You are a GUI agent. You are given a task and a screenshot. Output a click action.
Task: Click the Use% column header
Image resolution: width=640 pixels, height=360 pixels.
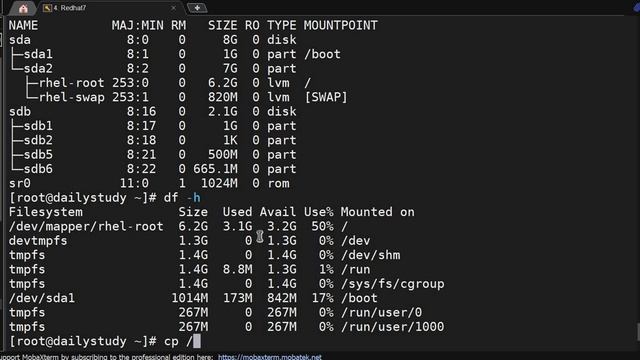pyautogui.click(x=318, y=212)
